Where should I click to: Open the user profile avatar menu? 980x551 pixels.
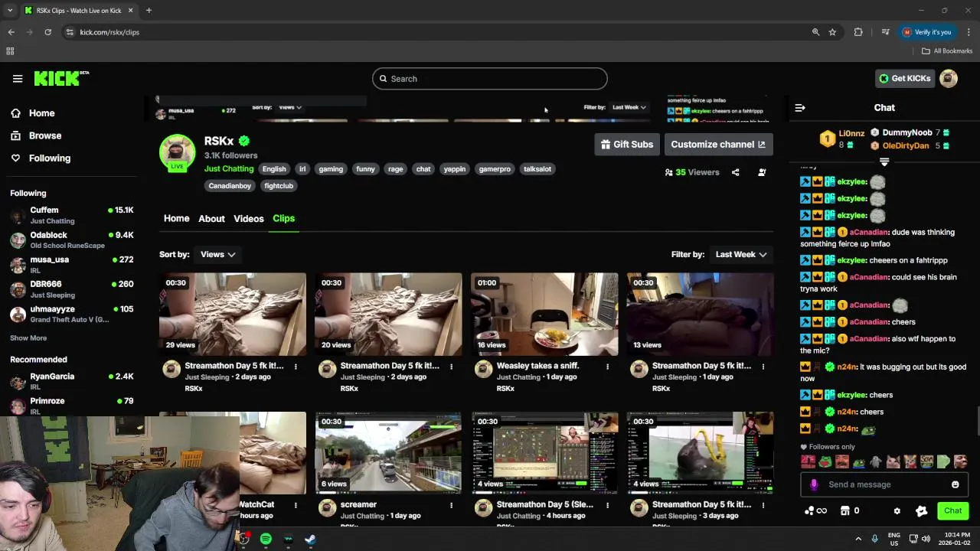click(x=949, y=78)
